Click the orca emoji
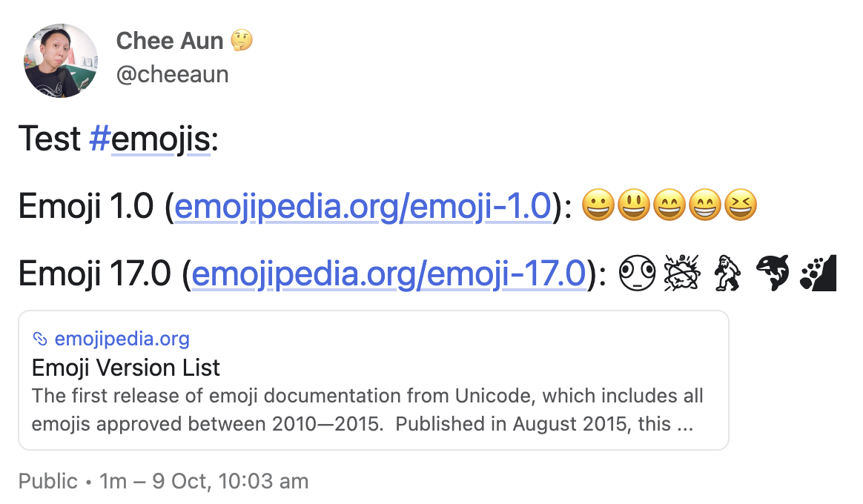Image resolution: width=863 pixels, height=504 pixels. pyautogui.click(x=773, y=273)
